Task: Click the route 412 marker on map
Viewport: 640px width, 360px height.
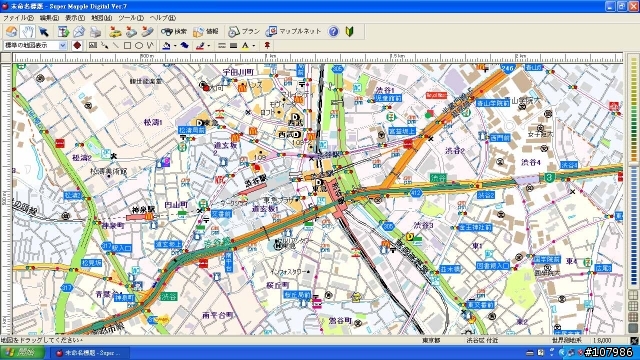Action: click(x=416, y=193)
